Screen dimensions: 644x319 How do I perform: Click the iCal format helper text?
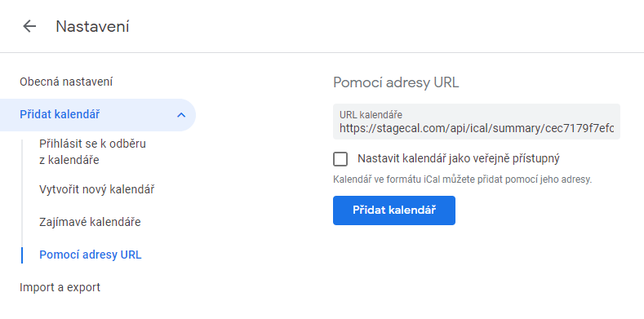463,179
